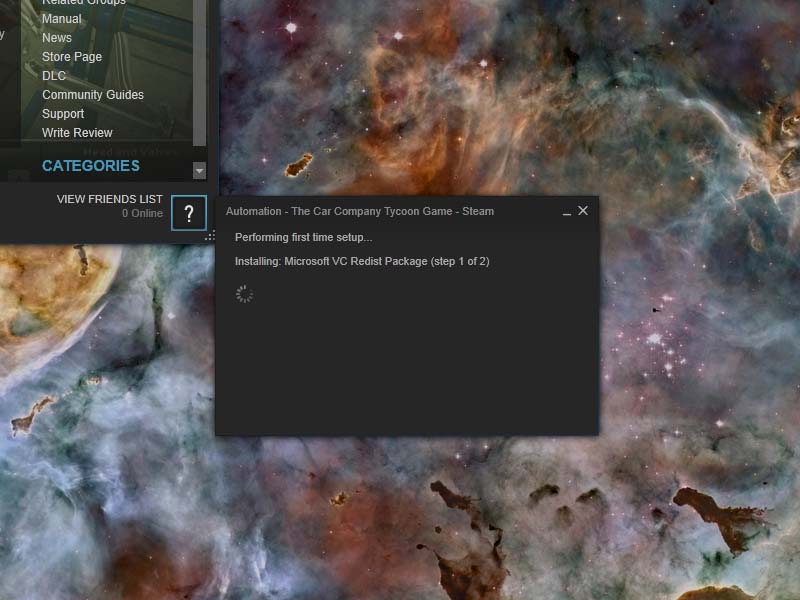Click 'Performing first time setup...' text
Screen dimensions: 800x600
tap(304, 237)
